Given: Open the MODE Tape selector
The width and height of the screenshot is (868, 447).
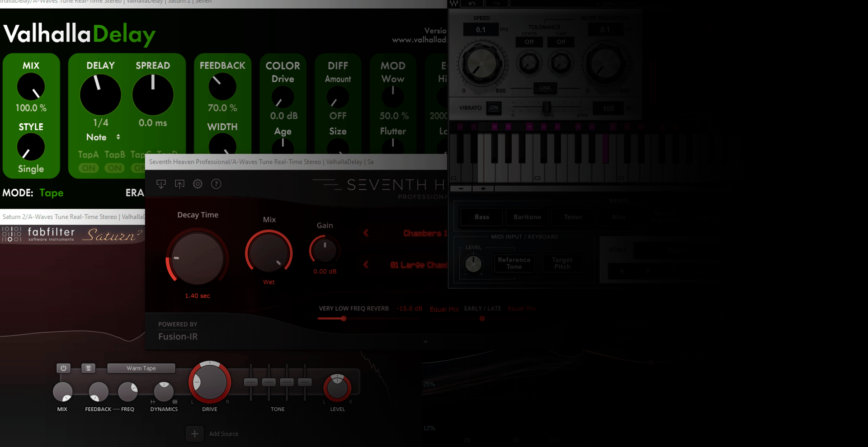Looking at the screenshot, I should [51, 193].
